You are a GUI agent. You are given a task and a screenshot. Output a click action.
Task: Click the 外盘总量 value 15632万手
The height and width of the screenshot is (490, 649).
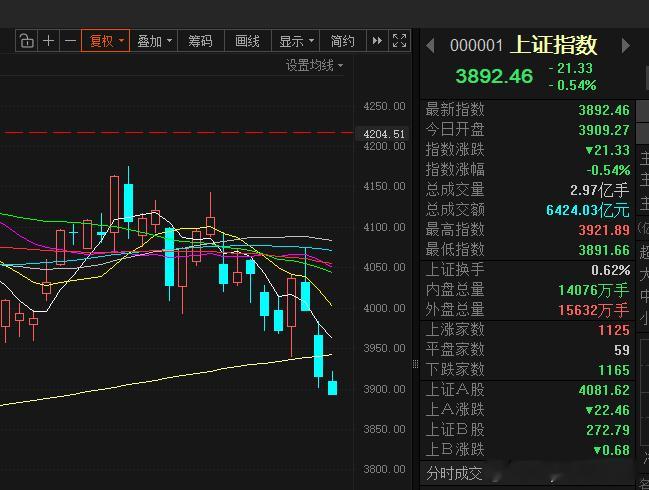(594, 310)
